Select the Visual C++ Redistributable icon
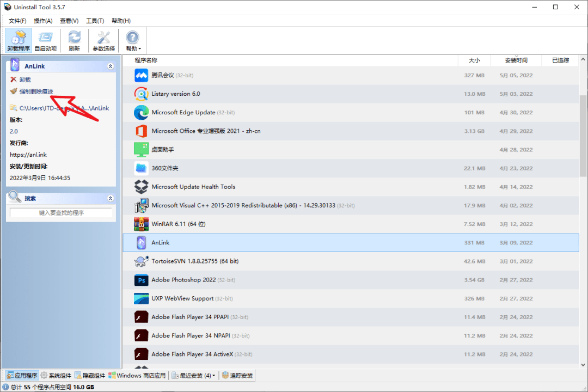 click(141, 205)
